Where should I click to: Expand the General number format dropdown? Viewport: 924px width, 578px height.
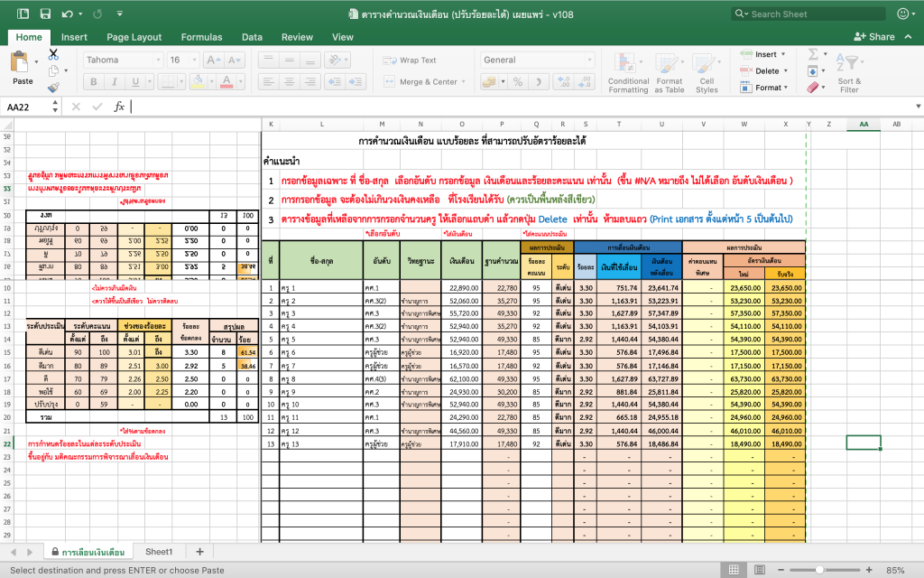(x=588, y=61)
